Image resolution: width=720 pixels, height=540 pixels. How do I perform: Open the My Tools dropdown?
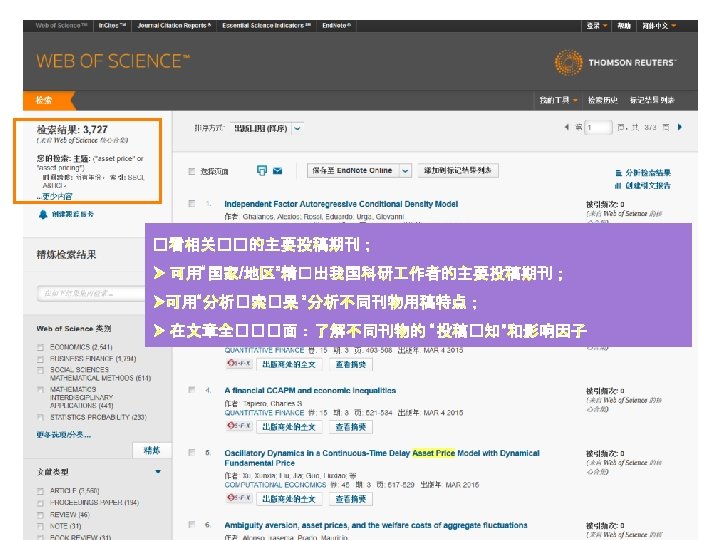pyautogui.click(x=558, y=100)
